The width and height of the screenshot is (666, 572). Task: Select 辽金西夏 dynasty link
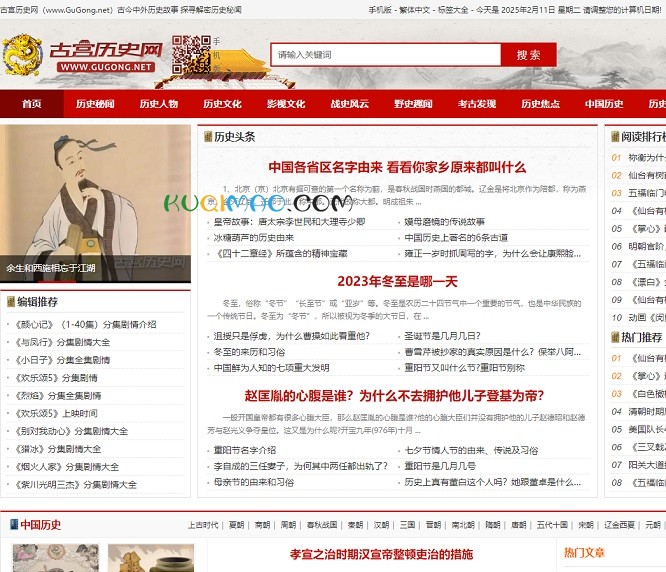[619, 525]
